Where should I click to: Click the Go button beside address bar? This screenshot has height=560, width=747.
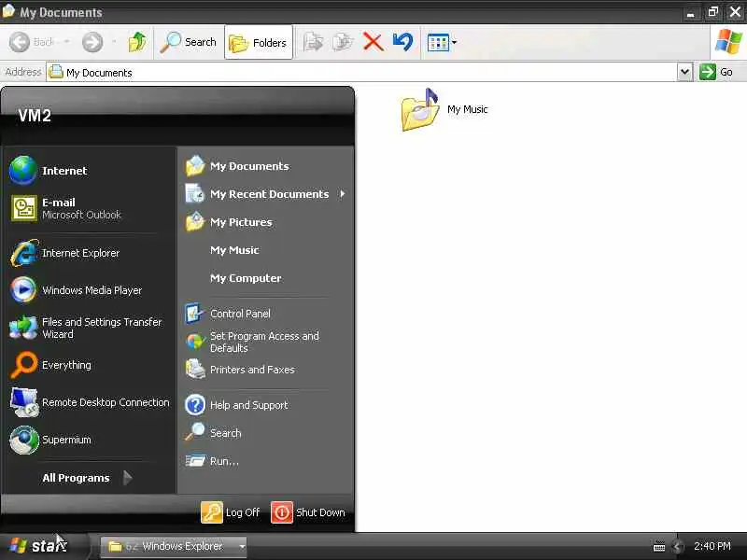(716, 73)
